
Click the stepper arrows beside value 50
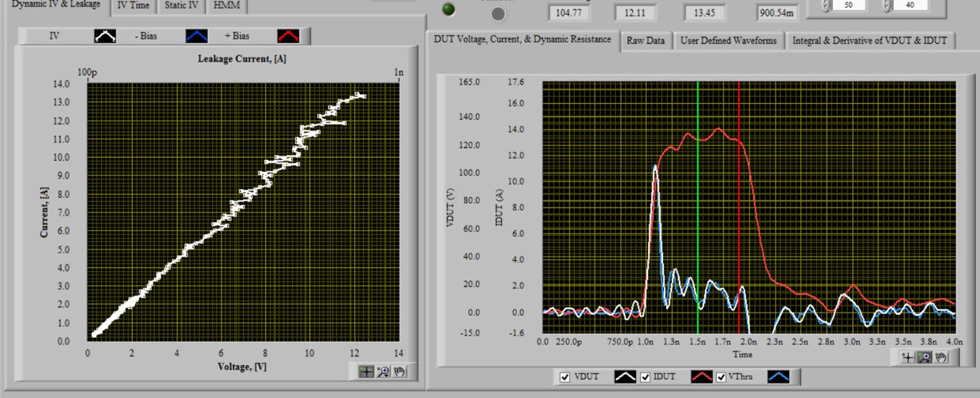826,6
